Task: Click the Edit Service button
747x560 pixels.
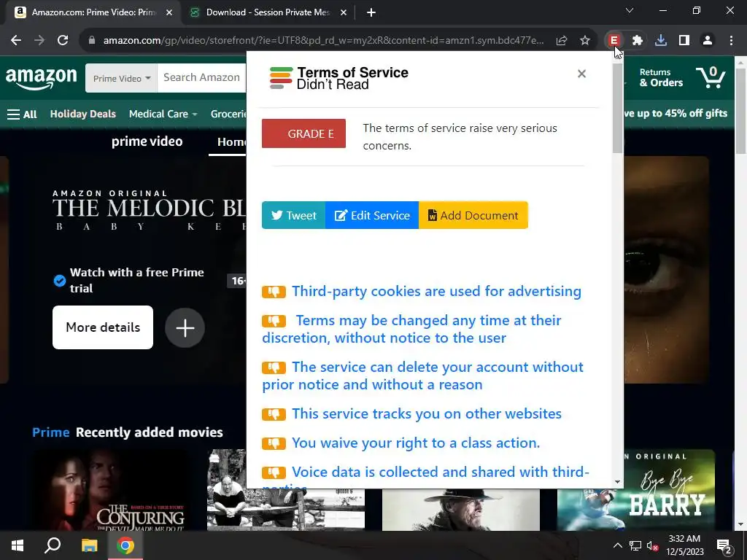Action: (372, 215)
